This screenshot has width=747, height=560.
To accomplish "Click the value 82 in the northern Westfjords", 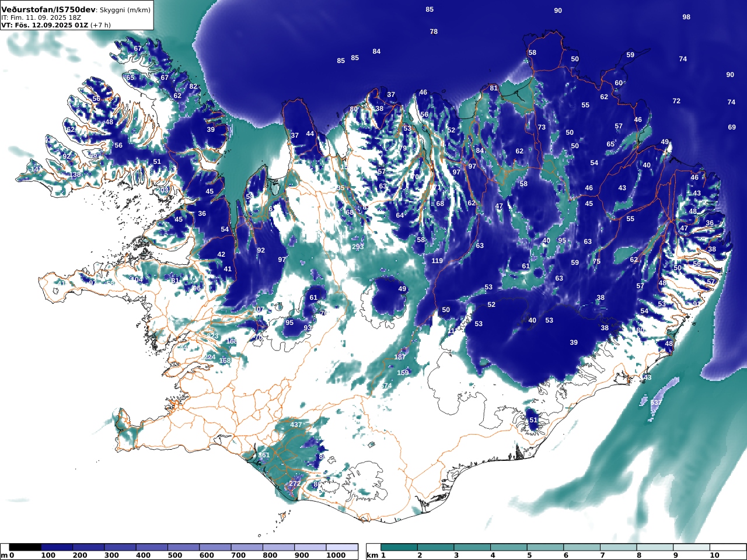I will (193, 86).
